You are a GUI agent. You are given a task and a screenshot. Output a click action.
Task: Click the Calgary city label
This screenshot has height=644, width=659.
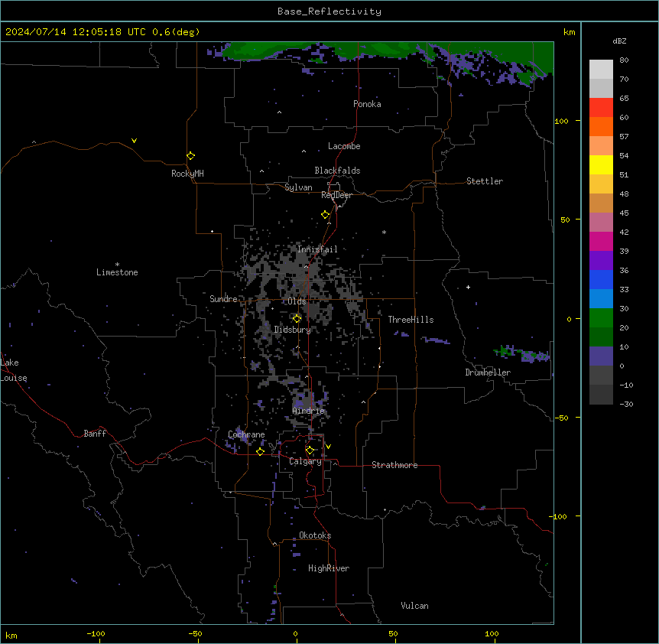(x=305, y=461)
